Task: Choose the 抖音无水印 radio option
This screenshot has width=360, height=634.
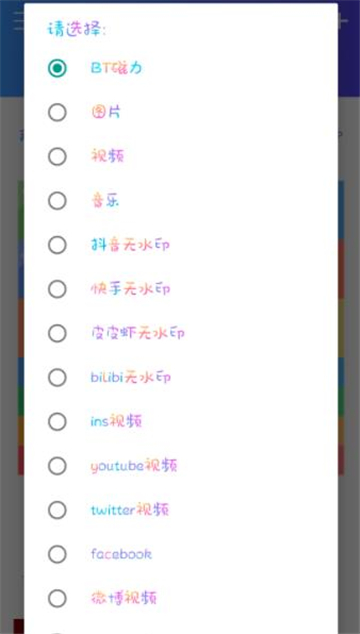Action: pos(57,245)
